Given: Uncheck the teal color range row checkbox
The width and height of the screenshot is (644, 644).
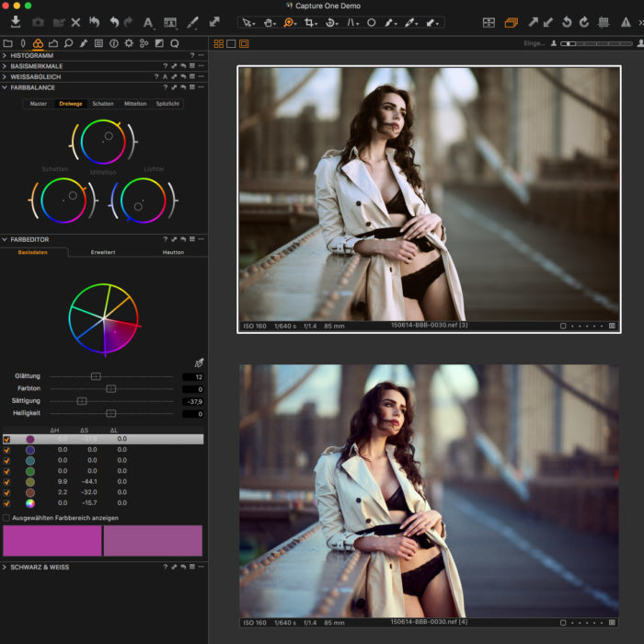Looking at the screenshot, I should (x=6, y=461).
